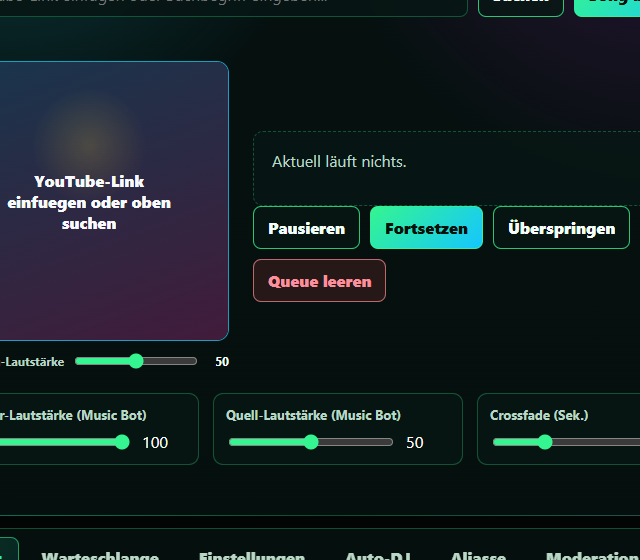Open the Warteschlange tab
Screen dimensions: 640x560
point(100,555)
